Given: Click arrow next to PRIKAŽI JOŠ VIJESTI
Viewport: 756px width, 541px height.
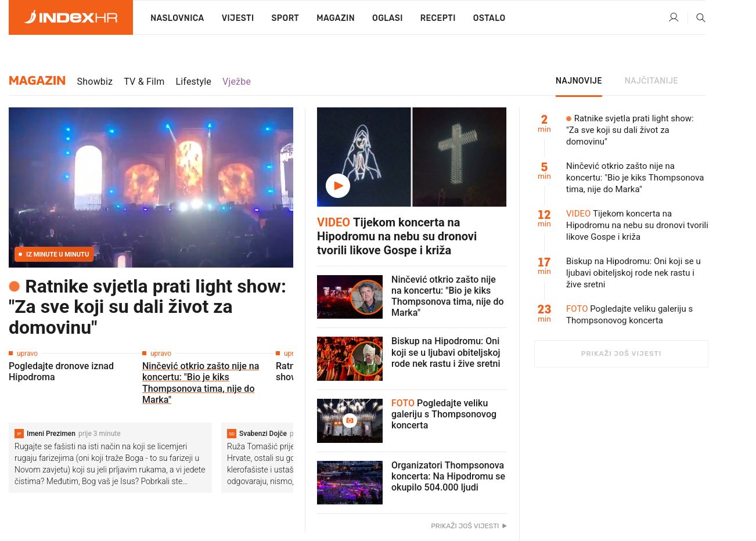Looking at the screenshot, I should pos(505,526).
